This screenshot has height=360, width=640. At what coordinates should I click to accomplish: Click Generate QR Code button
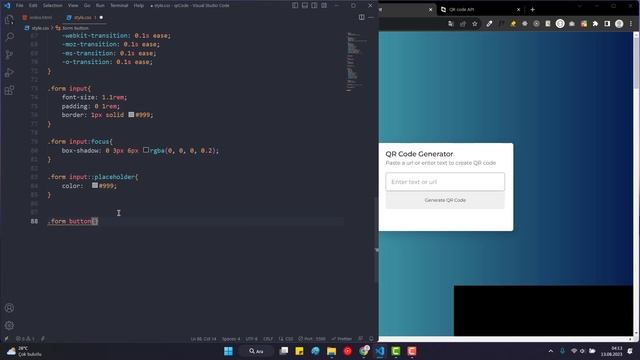(x=445, y=200)
